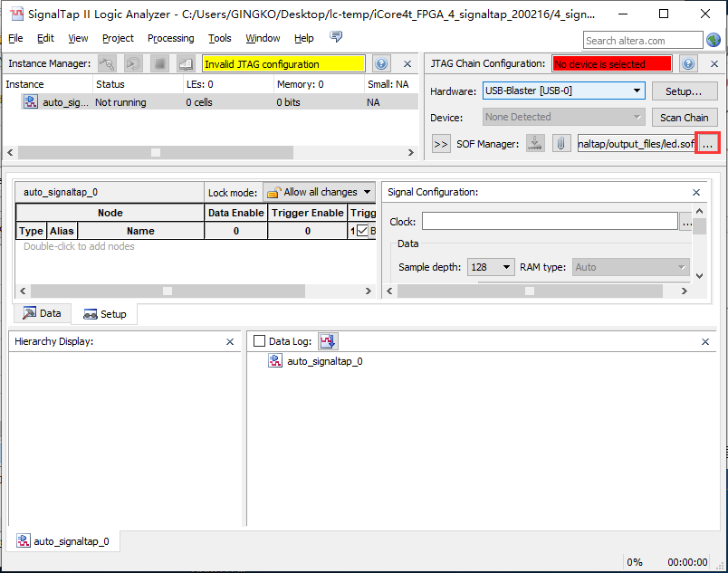This screenshot has width=728, height=573.
Task: Switch to the Setup tab
Action: 105,314
